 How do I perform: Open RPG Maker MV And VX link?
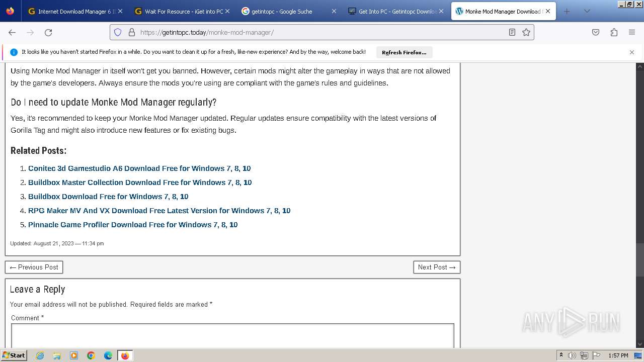click(159, 211)
